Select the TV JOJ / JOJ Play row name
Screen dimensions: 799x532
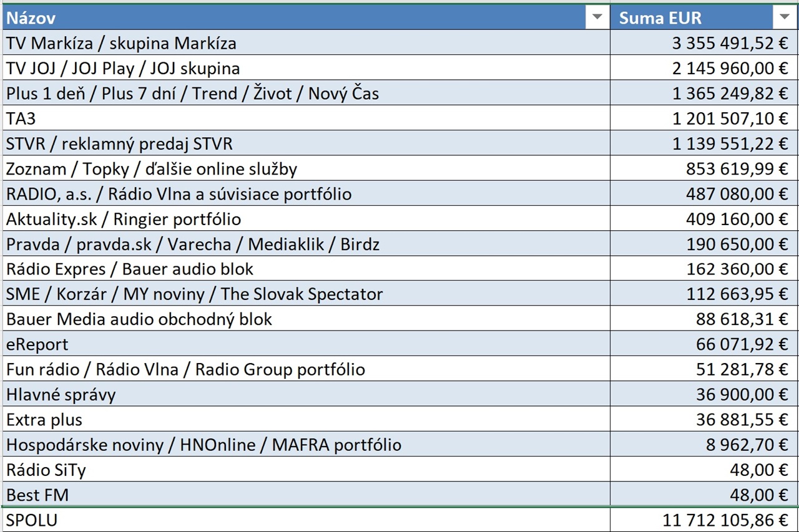tap(305, 68)
